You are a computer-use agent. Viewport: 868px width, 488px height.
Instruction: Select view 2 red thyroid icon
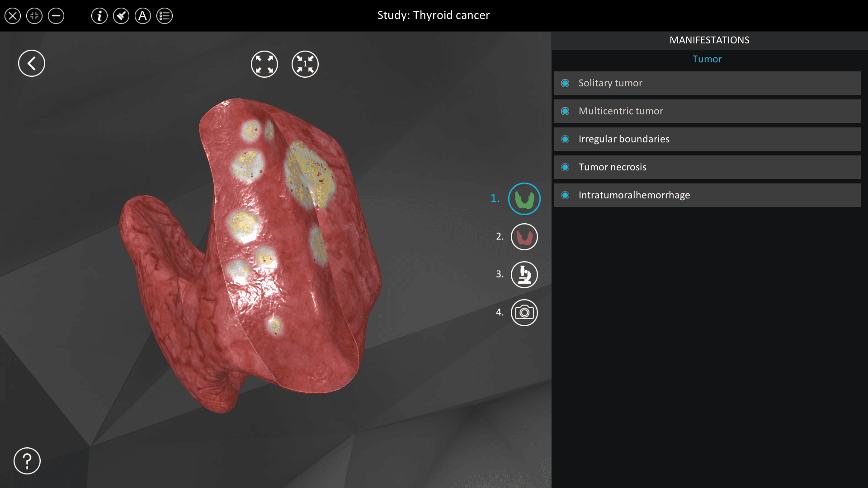click(524, 237)
